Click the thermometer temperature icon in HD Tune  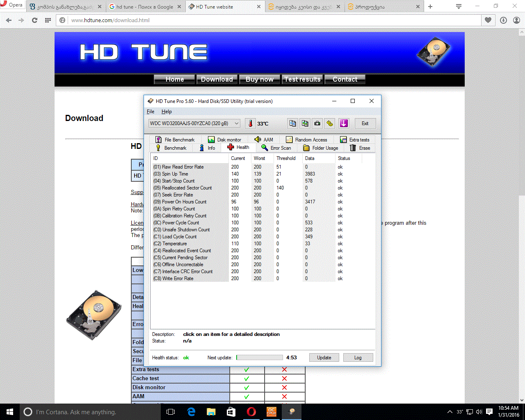coord(250,123)
